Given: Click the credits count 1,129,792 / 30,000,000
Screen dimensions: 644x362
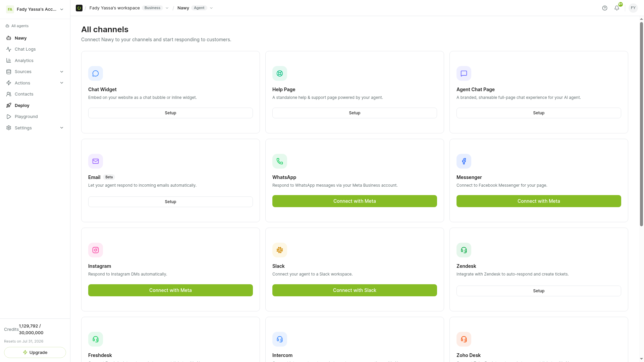Looking at the screenshot, I should click(x=31, y=329).
